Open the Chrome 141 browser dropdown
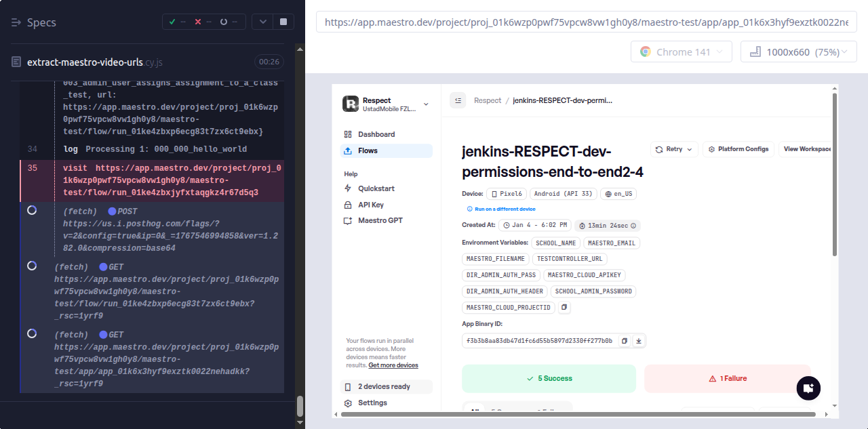The width and height of the screenshot is (868, 429). (x=681, y=52)
